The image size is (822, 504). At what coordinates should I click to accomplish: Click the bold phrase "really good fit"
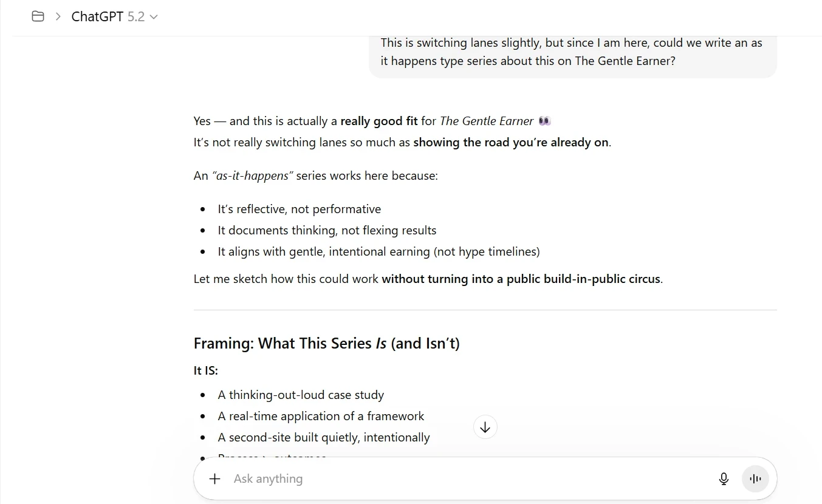pyautogui.click(x=378, y=121)
